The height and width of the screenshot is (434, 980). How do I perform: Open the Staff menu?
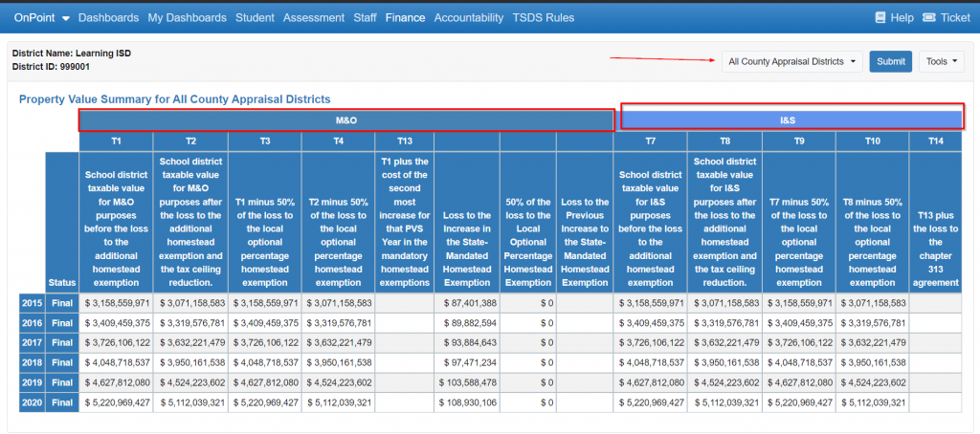[x=365, y=18]
